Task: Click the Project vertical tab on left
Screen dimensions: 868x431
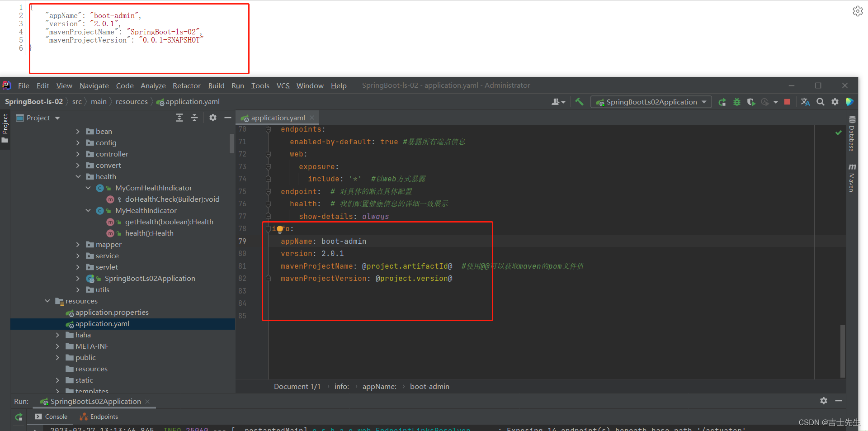Action: click(5, 128)
